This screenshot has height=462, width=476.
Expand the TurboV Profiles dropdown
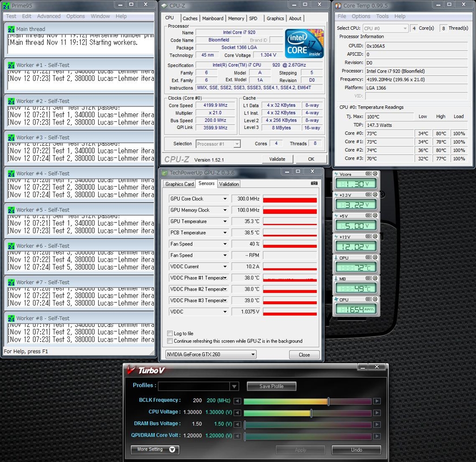click(x=234, y=386)
